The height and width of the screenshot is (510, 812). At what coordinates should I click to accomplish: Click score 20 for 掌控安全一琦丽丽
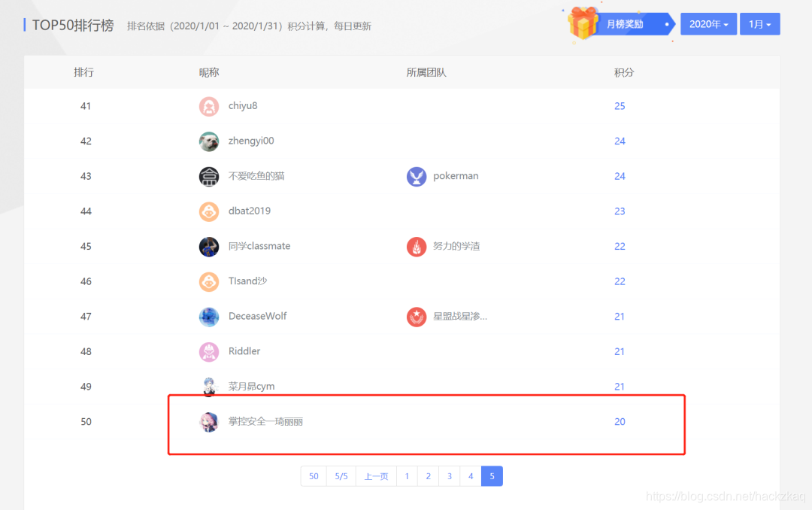click(x=620, y=421)
